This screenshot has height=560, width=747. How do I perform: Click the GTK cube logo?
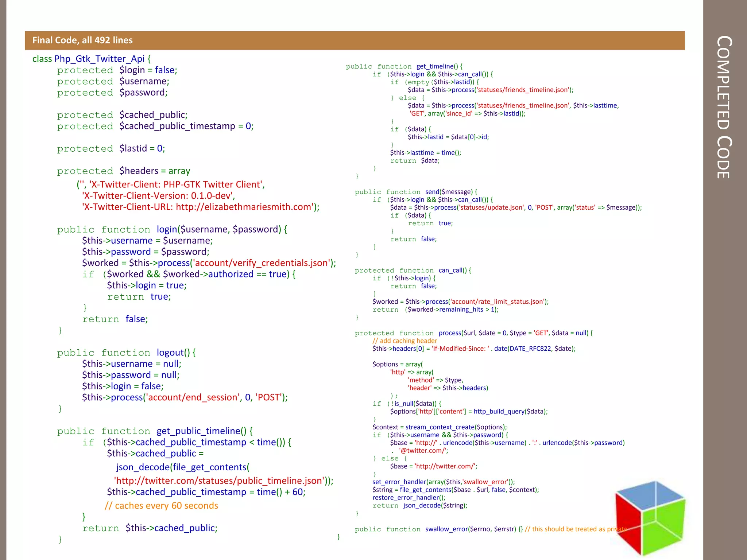pos(650,518)
